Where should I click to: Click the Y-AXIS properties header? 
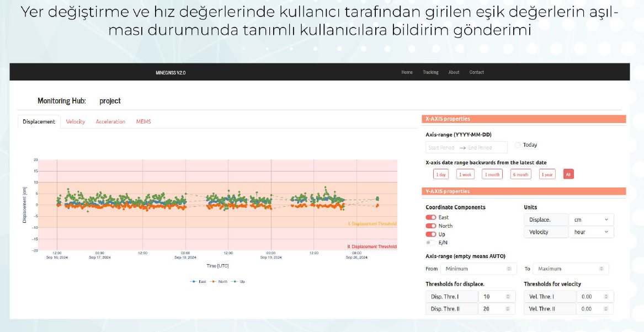(524, 192)
